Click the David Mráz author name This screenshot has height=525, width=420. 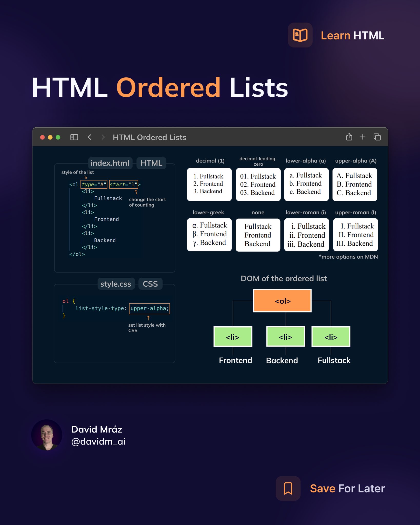point(97,429)
